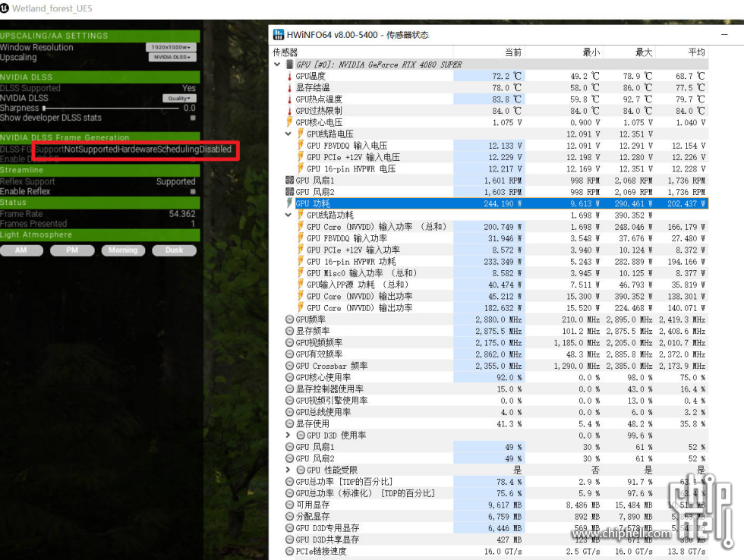
Task: Expand the GPU D3D 使用率 subgroup
Action: (288, 435)
